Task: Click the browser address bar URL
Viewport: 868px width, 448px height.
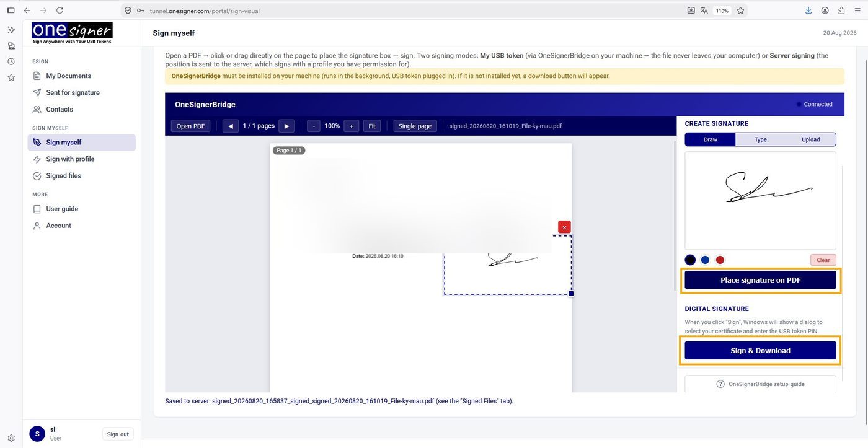Action: [205, 11]
